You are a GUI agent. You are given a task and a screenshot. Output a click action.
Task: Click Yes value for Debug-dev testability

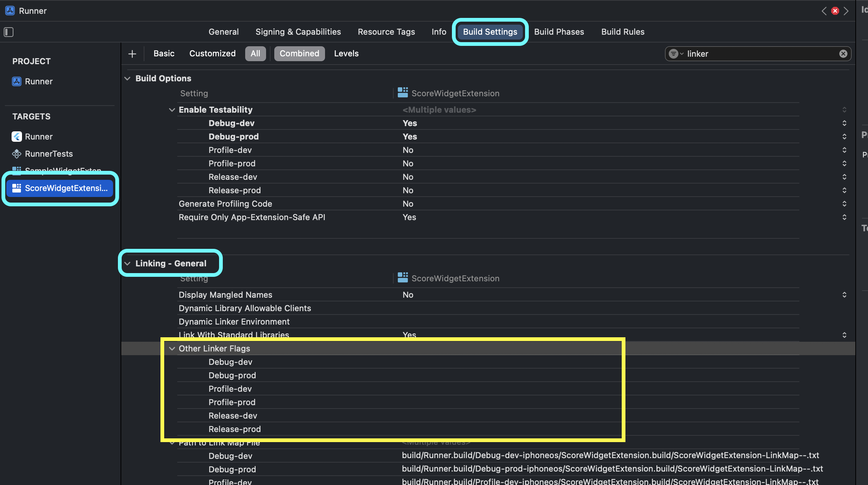[410, 123]
